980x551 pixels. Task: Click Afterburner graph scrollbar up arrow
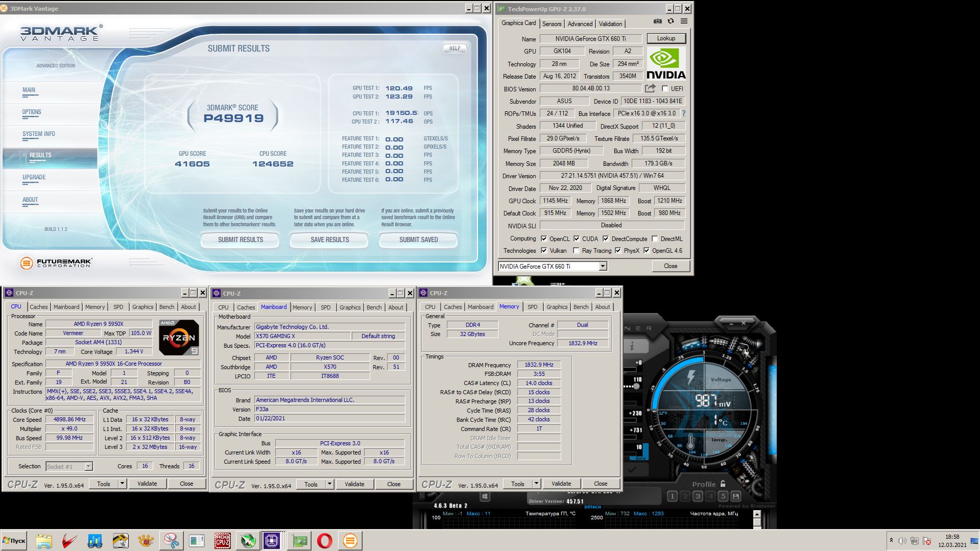pyautogui.click(x=757, y=515)
